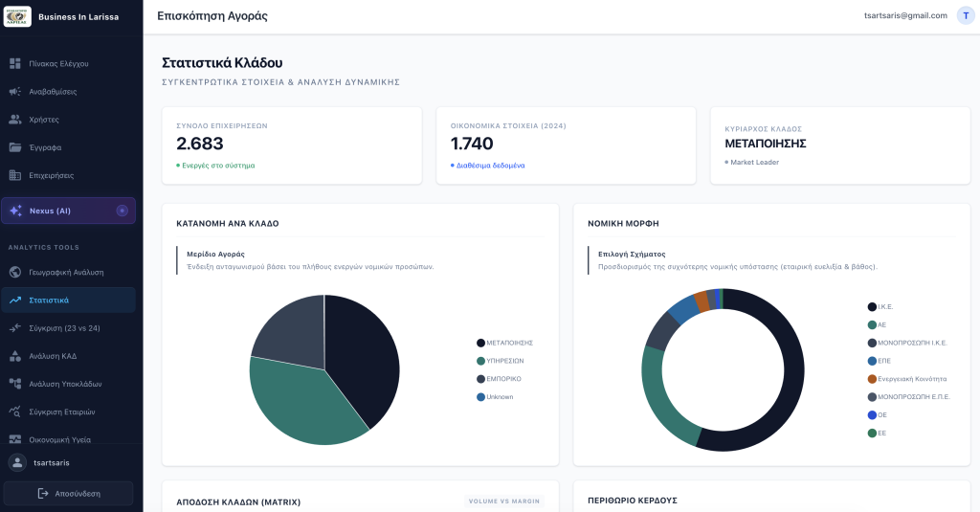This screenshot has height=512, width=980.
Task: Toggle the ΜΕΤΑΠΟΙΗΣΗΣ legend series
Action: pos(504,344)
